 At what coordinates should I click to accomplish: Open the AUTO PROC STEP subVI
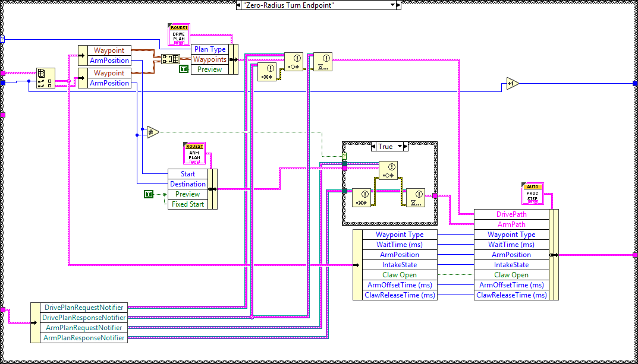[532, 194]
